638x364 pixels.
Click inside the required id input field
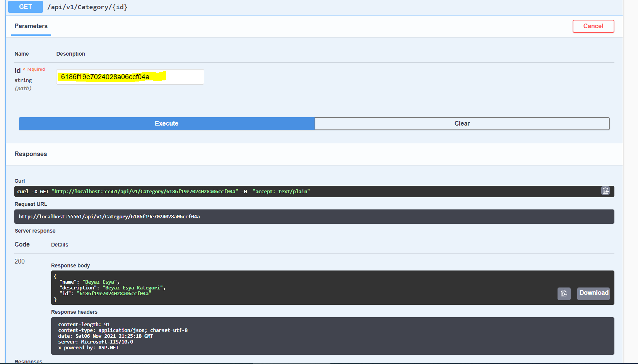pos(130,77)
